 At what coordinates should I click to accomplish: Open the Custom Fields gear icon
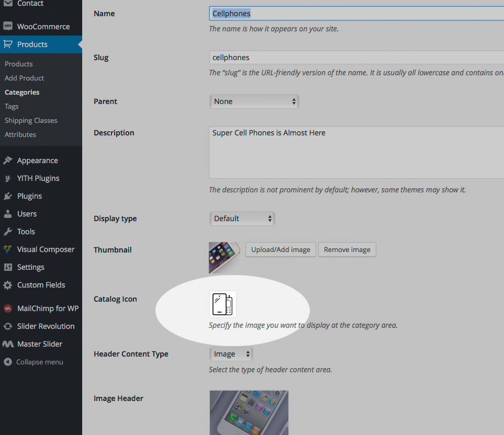point(7,285)
